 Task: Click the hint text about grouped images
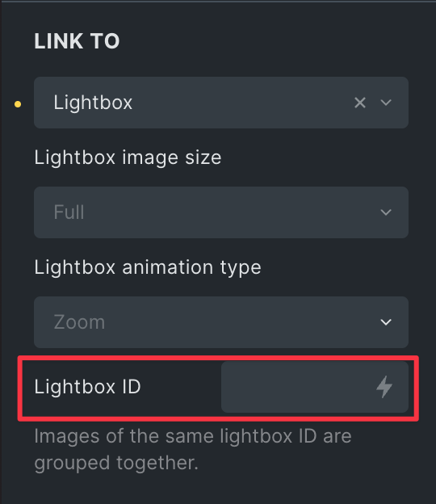(x=193, y=449)
